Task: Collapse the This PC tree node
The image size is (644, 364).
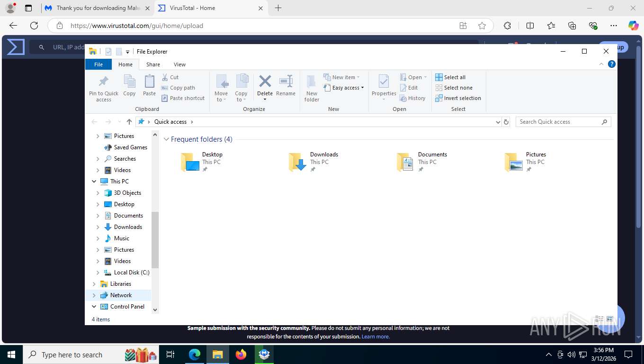Action: [x=94, y=182]
